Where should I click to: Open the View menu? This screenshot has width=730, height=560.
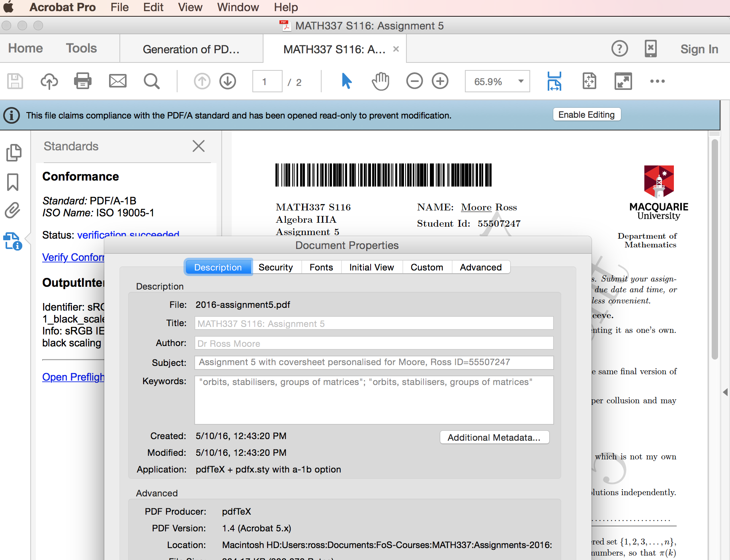pyautogui.click(x=190, y=7)
